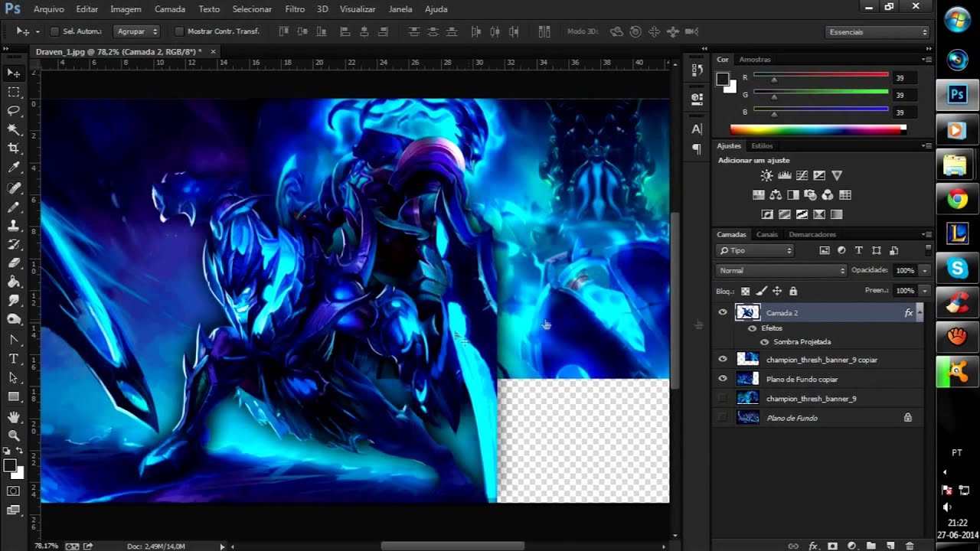Select the Crop tool
Viewport: 980px width, 551px height.
[x=14, y=148]
